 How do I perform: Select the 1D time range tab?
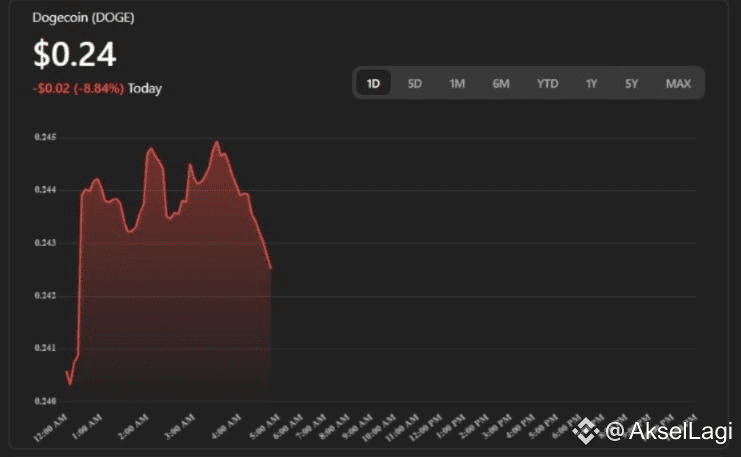click(373, 84)
